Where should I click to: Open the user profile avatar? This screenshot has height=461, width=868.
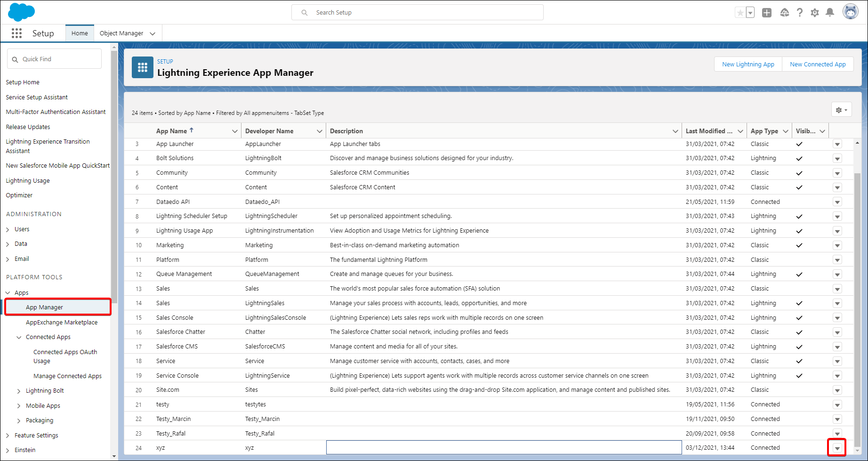(850, 12)
